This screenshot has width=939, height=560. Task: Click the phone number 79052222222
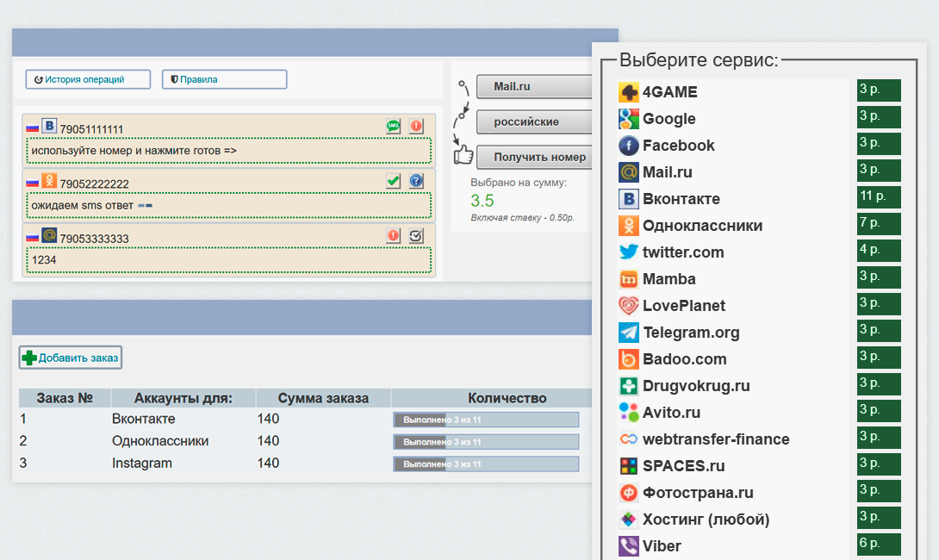(94, 184)
